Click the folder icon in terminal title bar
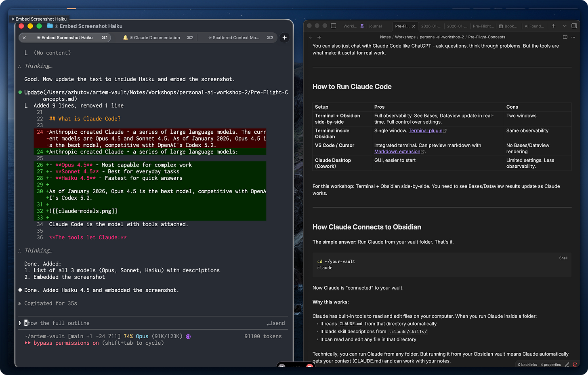588x375 pixels. coord(50,26)
